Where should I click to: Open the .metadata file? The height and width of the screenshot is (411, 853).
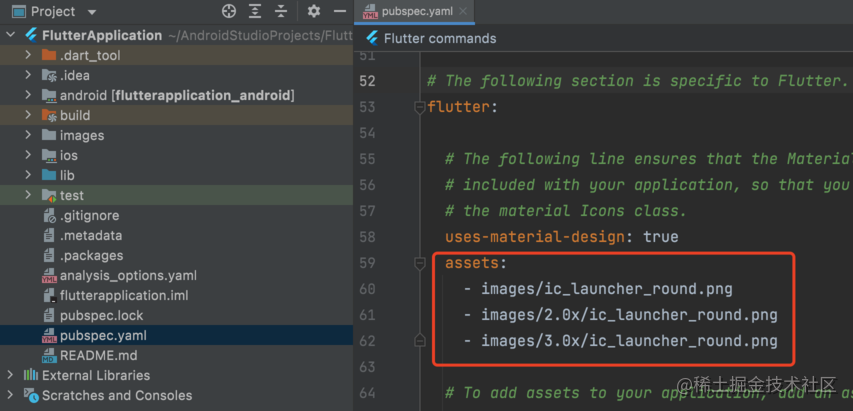tap(91, 235)
